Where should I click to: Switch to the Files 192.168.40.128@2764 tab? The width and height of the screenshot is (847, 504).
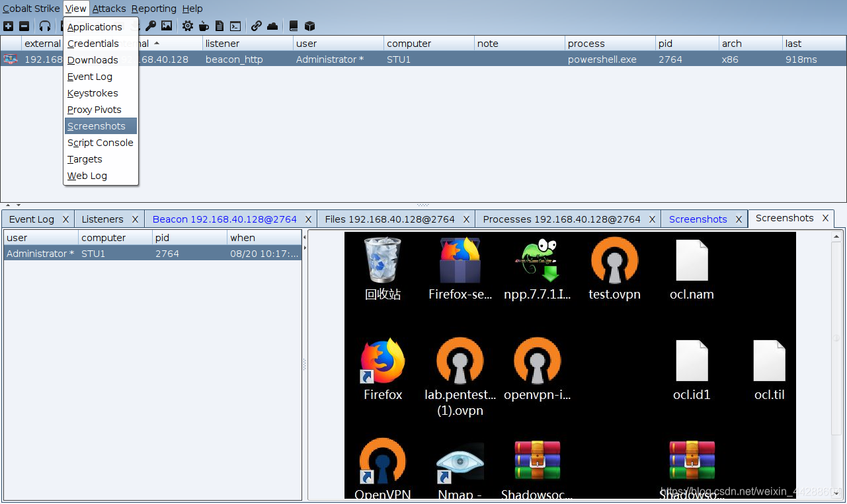tap(389, 219)
